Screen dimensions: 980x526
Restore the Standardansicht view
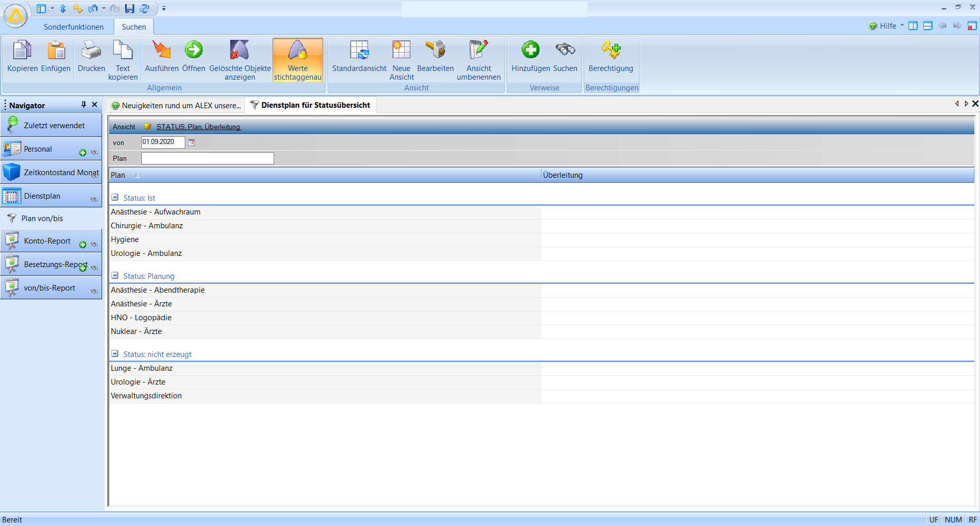(x=359, y=51)
